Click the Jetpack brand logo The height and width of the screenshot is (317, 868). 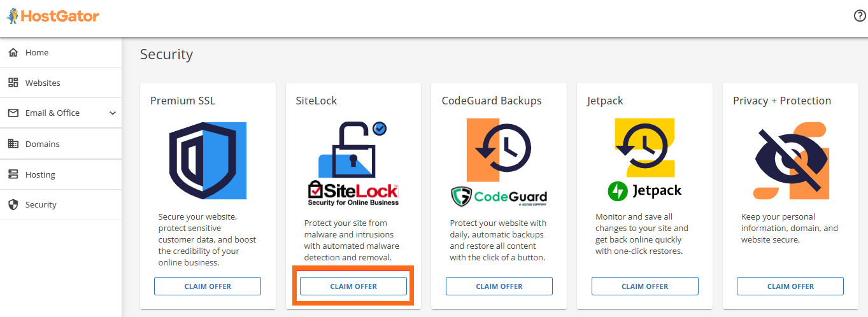pos(644,190)
